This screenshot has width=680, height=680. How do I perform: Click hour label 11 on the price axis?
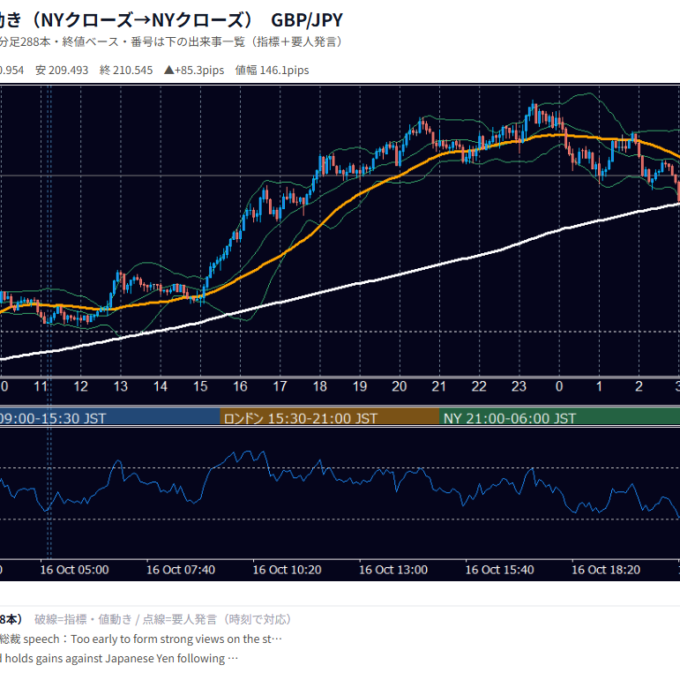[x=41, y=386]
